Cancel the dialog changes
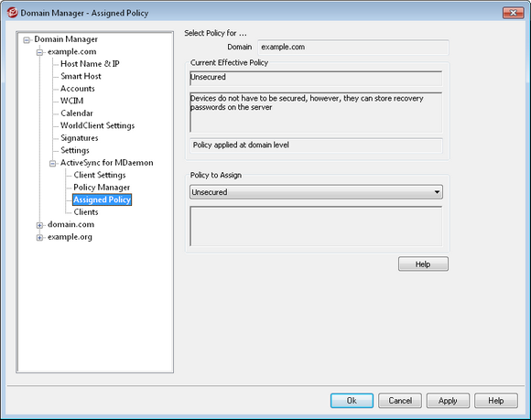The image size is (531, 420). tap(400, 401)
